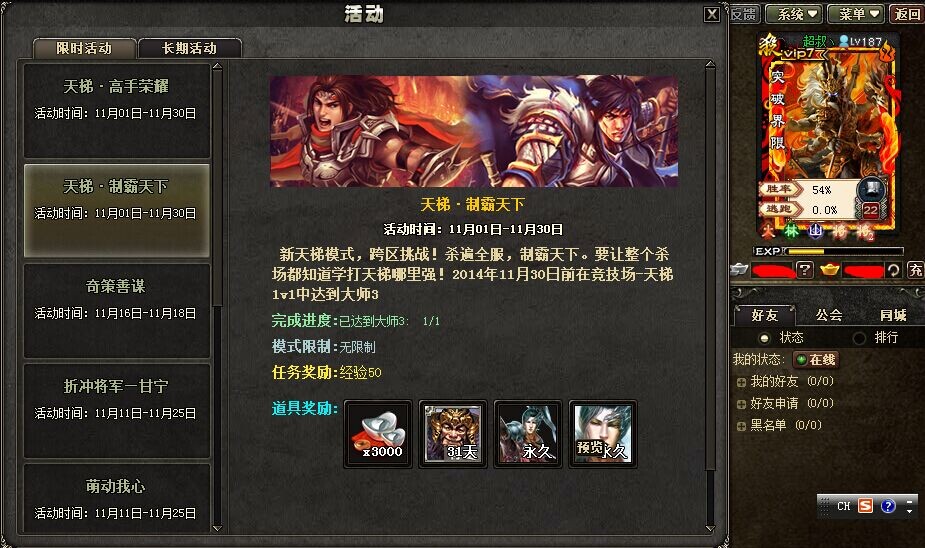Click the 31天 general reward icon
This screenshot has height=548, width=925.
(452, 434)
